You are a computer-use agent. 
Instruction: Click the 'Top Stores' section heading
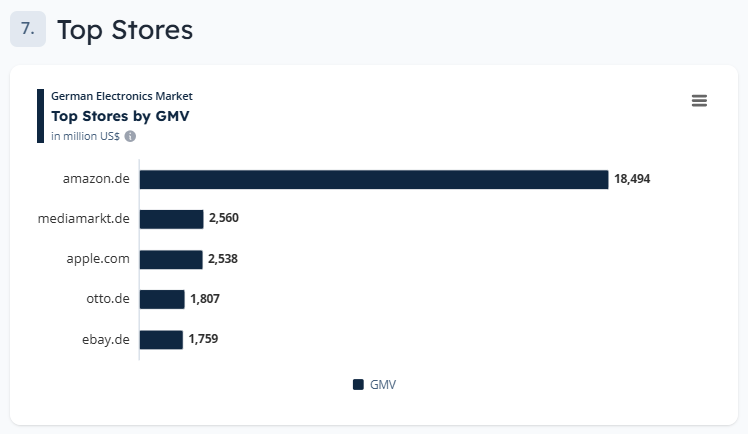tap(124, 30)
